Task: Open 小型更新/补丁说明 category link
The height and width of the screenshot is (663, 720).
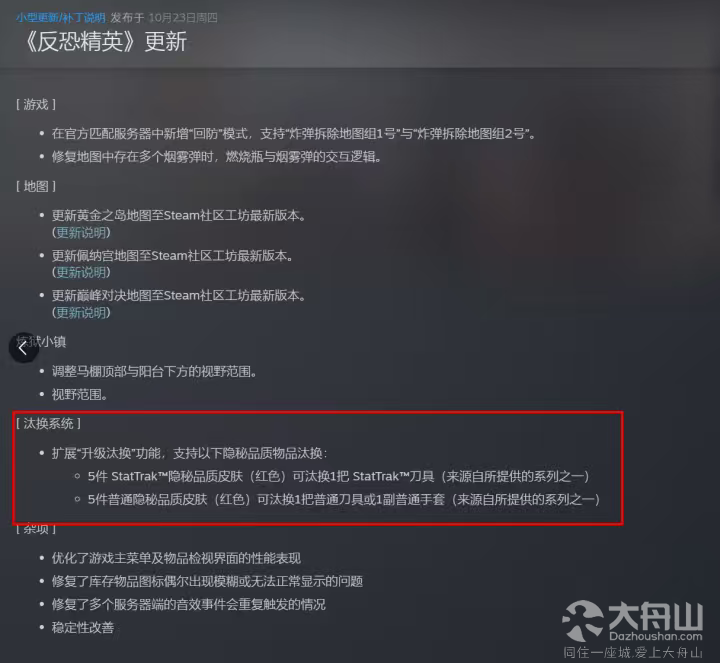Action: click(x=61, y=18)
